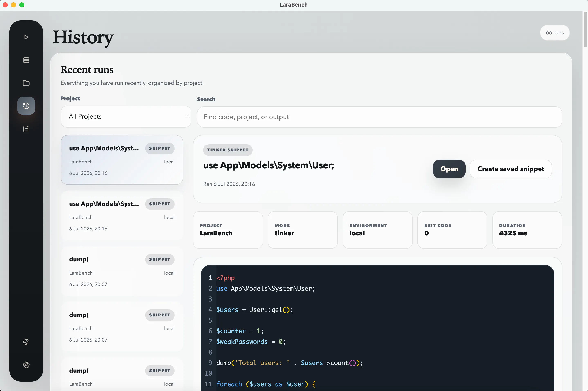Open the snippets document icon in sidebar
Viewport: 588px width, 391px height.
pos(26,129)
